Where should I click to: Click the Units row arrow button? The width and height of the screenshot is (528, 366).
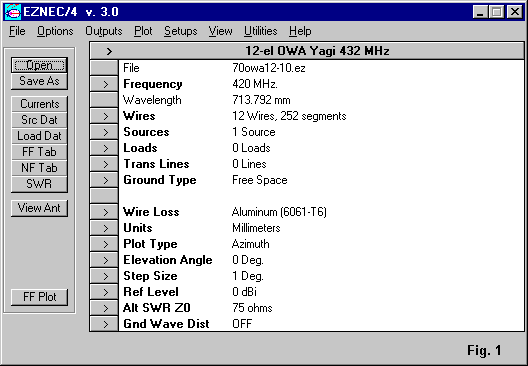tap(104, 228)
